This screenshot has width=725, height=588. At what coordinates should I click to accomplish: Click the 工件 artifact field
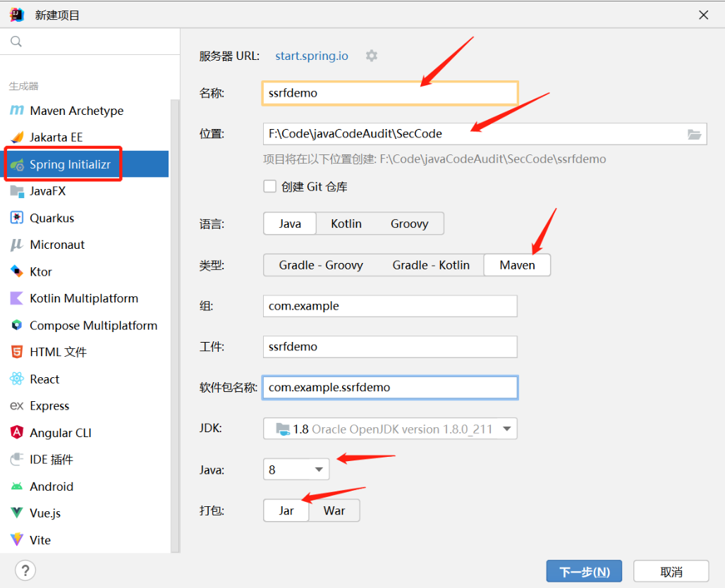coord(390,347)
